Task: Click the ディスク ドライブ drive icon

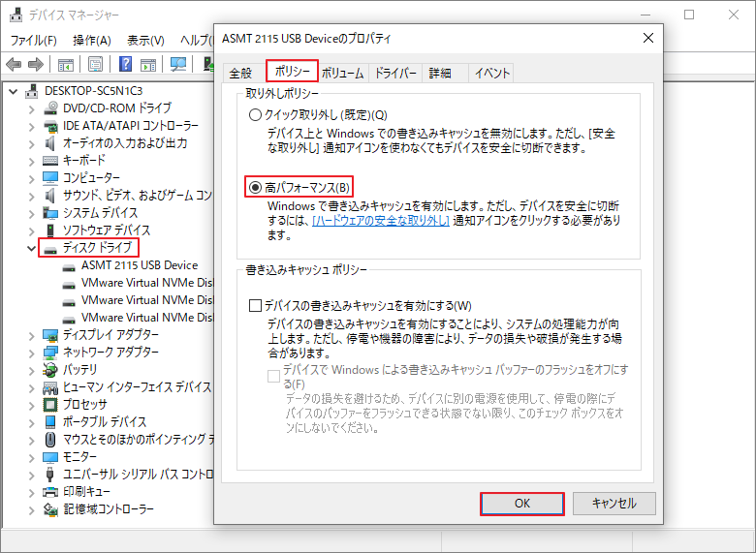Action: click(50, 249)
